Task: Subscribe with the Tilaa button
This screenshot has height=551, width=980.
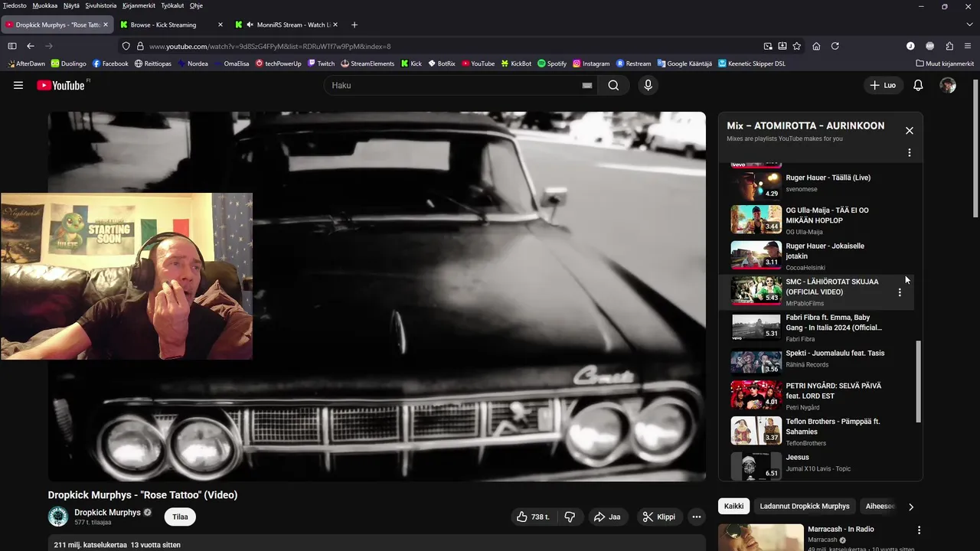Action: pyautogui.click(x=180, y=517)
